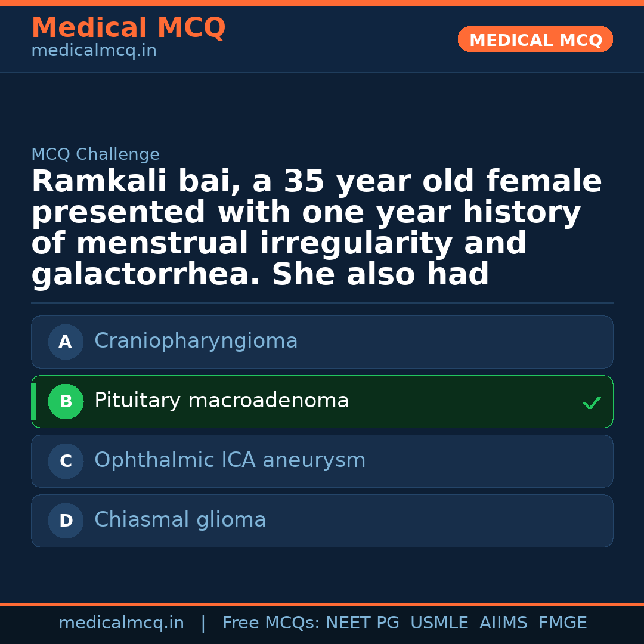Click the Medical MCQ title logo
This screenshot has width=644, height=644.
click(128, 28)
